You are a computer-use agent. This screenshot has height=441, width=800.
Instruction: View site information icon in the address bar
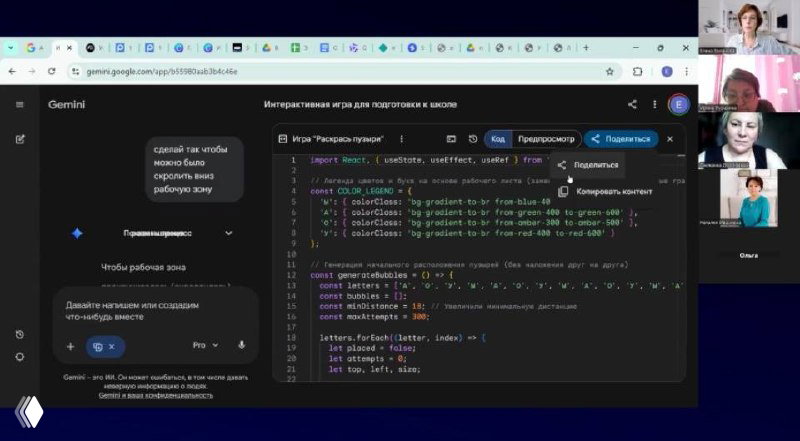tap(76, 71)
